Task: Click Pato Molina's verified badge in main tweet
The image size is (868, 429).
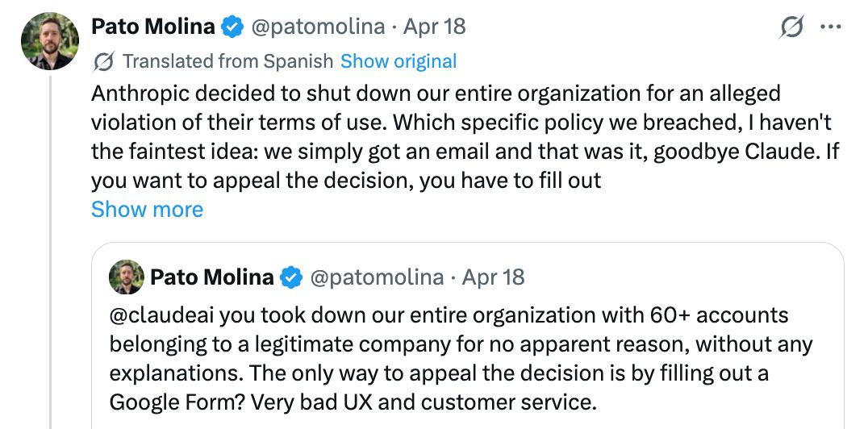Action: 233,27
